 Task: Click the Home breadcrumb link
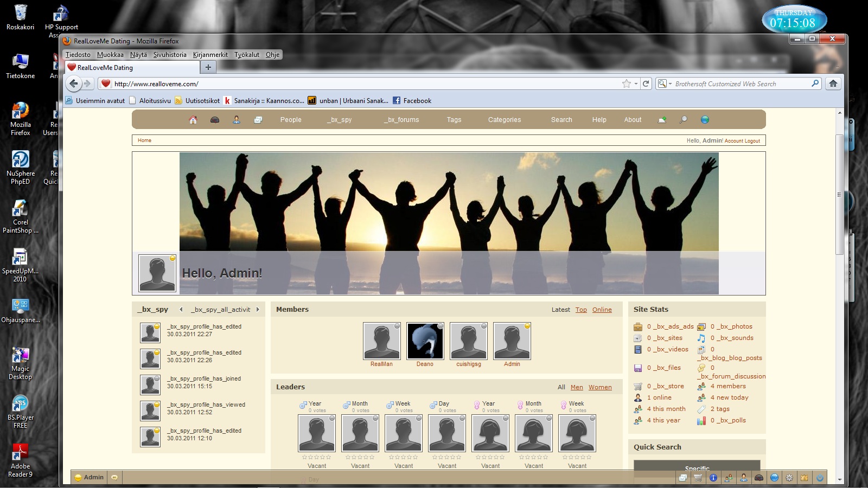coord(144,140)
